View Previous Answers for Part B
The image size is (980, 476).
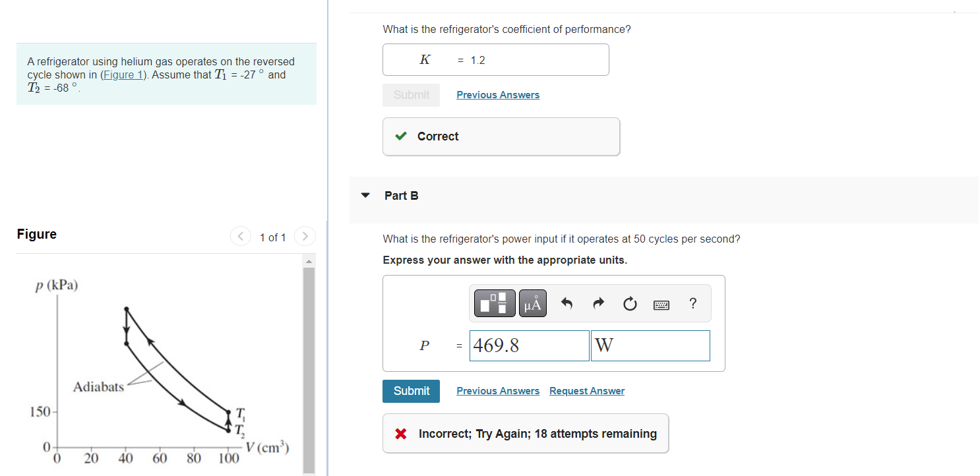point(497,390)
